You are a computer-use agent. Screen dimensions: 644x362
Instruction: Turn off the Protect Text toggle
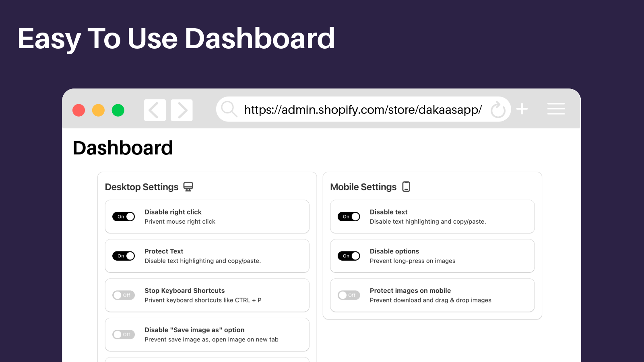124,256
